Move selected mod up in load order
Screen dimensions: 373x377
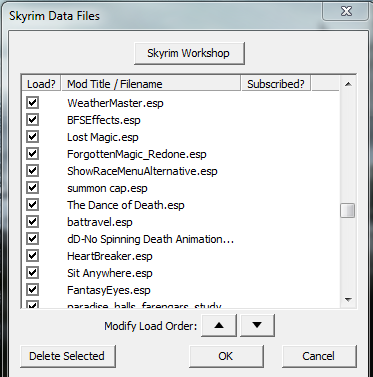pos(219,325)
